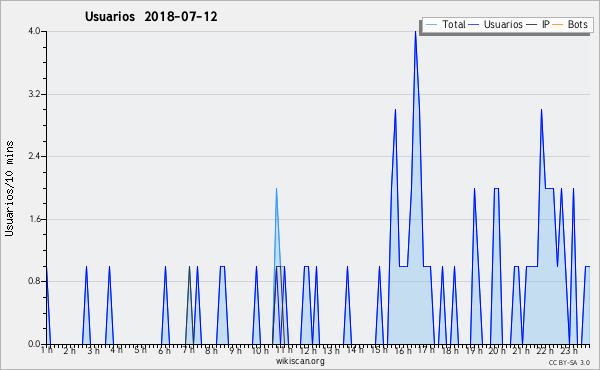
Task: Click the light blue Total legend line
Action: (431, 25)
